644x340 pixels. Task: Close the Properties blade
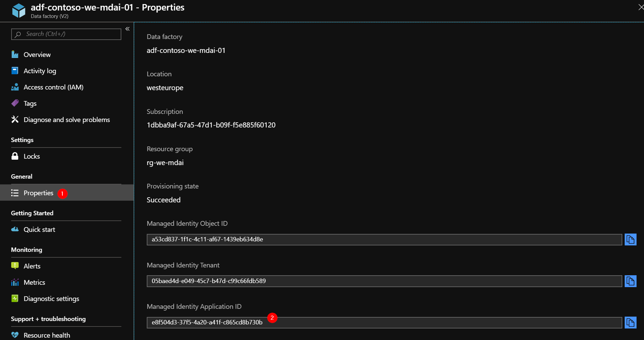(x=641, y=7)
